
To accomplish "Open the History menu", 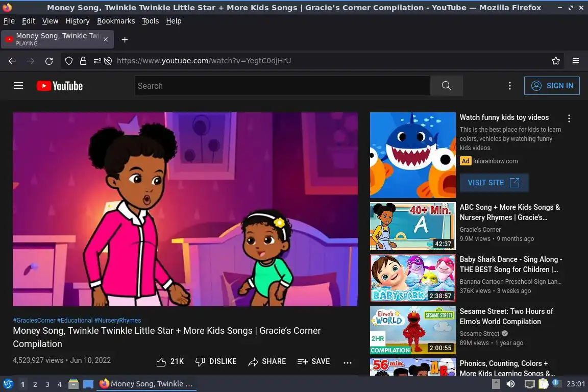I will 78,21.
